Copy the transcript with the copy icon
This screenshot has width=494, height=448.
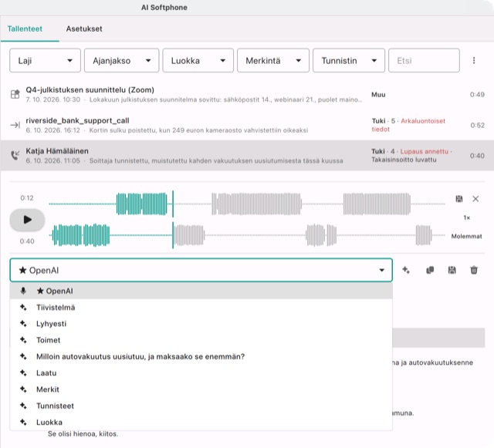click(430, 270)
